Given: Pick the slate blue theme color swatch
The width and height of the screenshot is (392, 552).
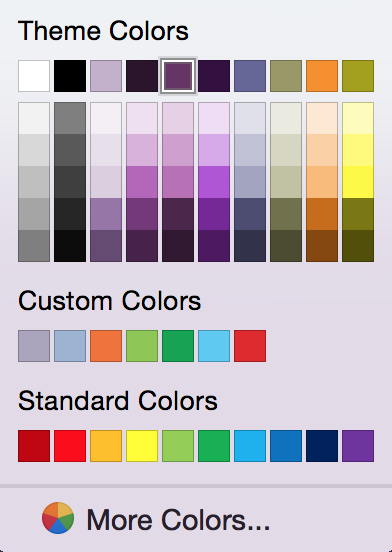Looking at the screenshot, I should point(250,76).
